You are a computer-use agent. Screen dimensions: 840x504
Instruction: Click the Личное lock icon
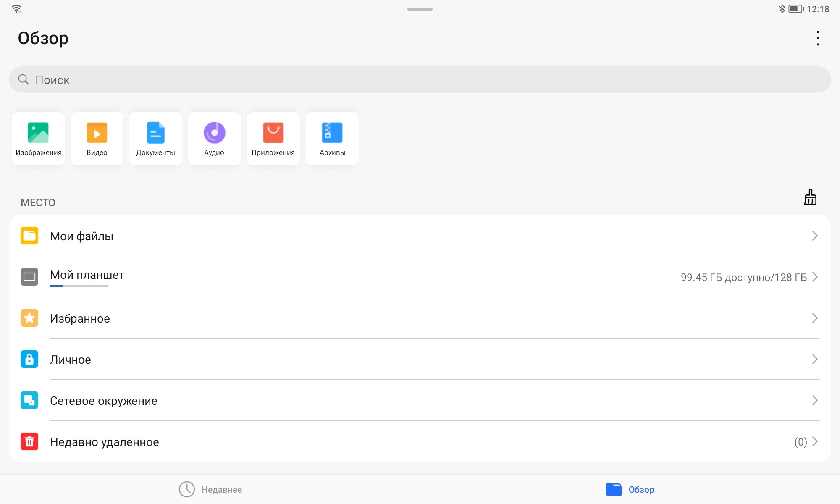pos(29,359)
